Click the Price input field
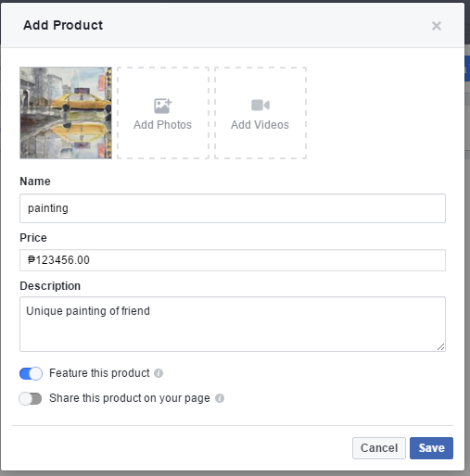This screenshot has width=470, height=476. (233, 260)
